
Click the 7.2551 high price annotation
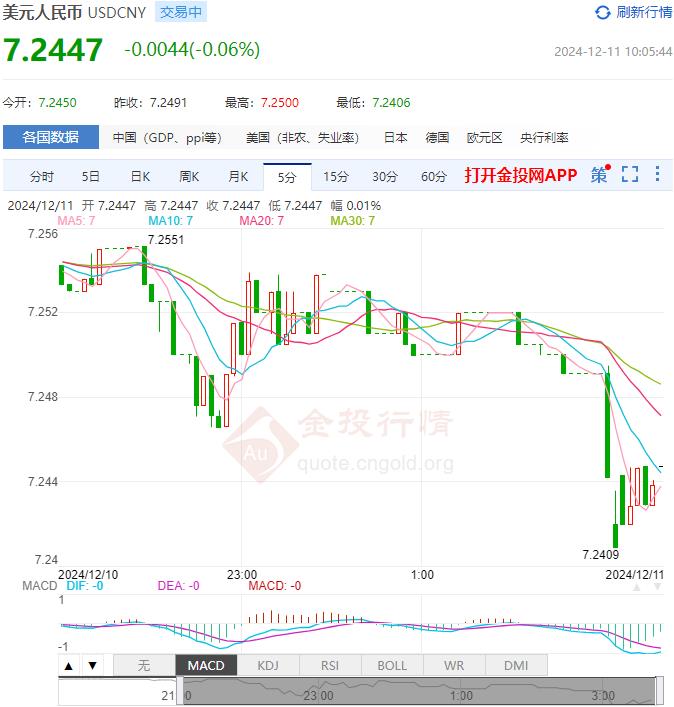point(166,240)
